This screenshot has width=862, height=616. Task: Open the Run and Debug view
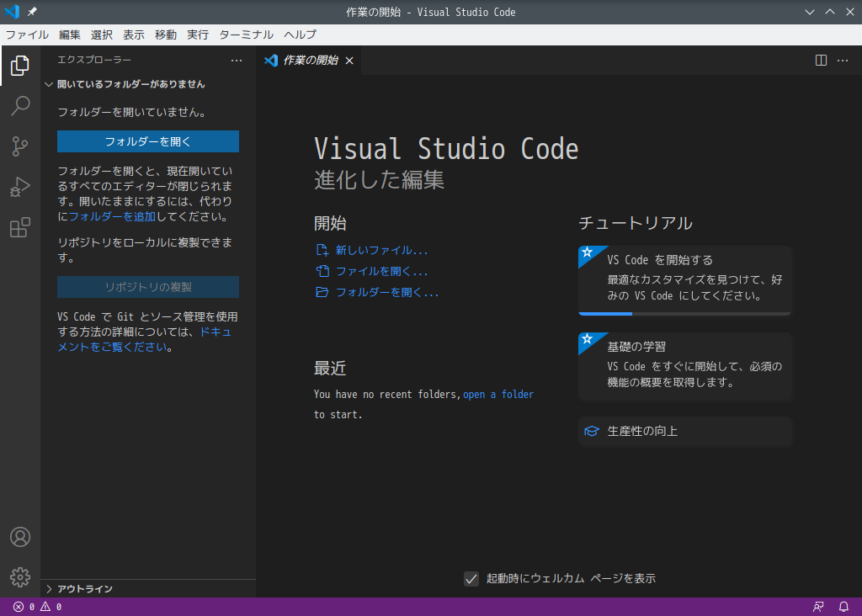pyautogui.click(x=20, y=187)
